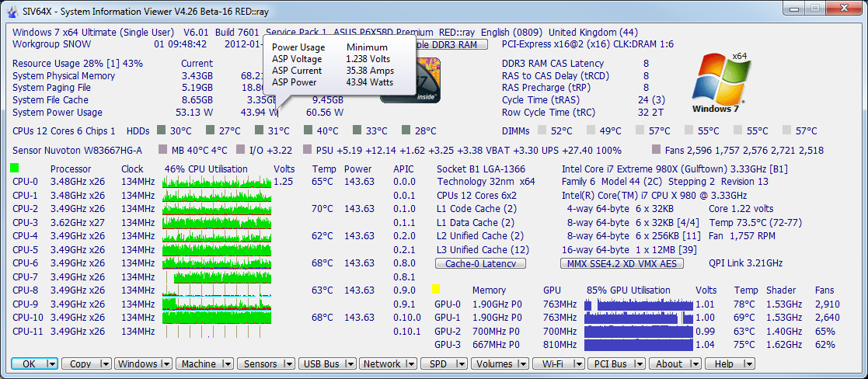868x379 pixels.
Task: Expand the Sensors button dropdown arrow
Action: click(288, 363)
